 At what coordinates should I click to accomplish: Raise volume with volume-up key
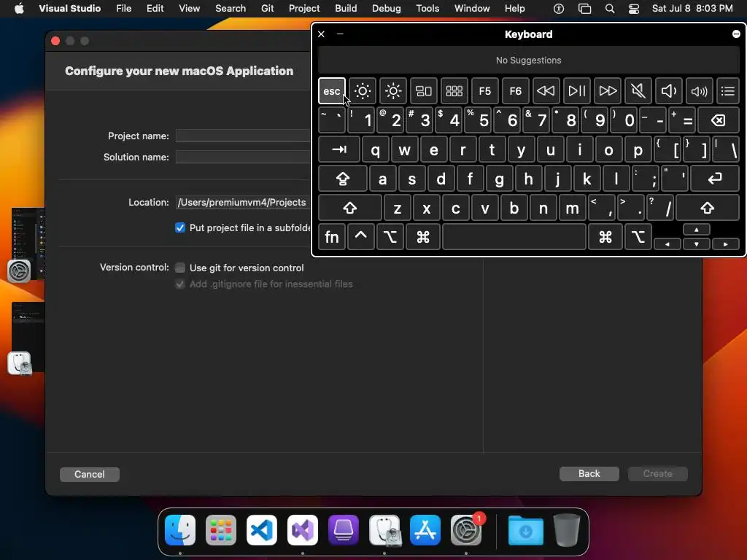[700, 91]
